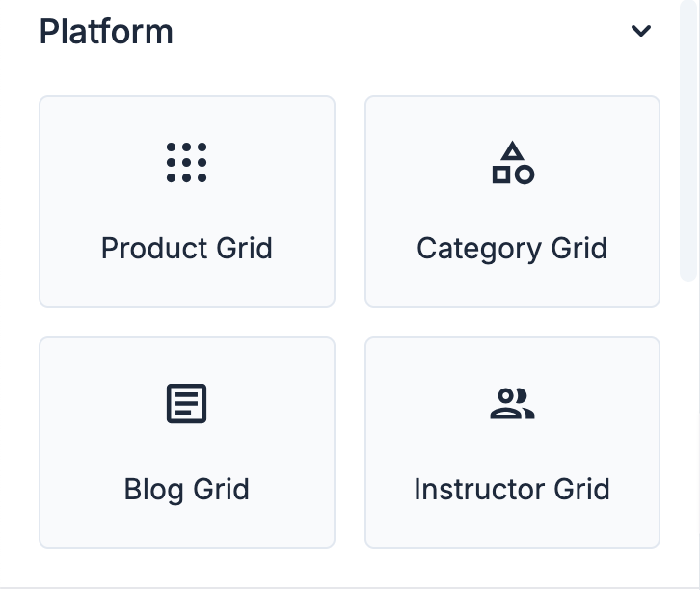Click the square in the Category Grid icon
The image size is (700, 590).
pyautogui.click(x=500, y=174)
